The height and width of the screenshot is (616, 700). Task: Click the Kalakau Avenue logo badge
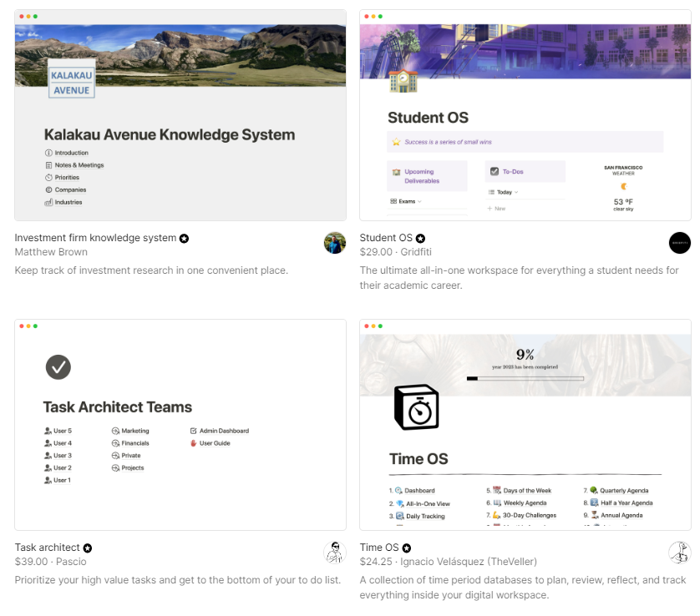click(72, 78)
